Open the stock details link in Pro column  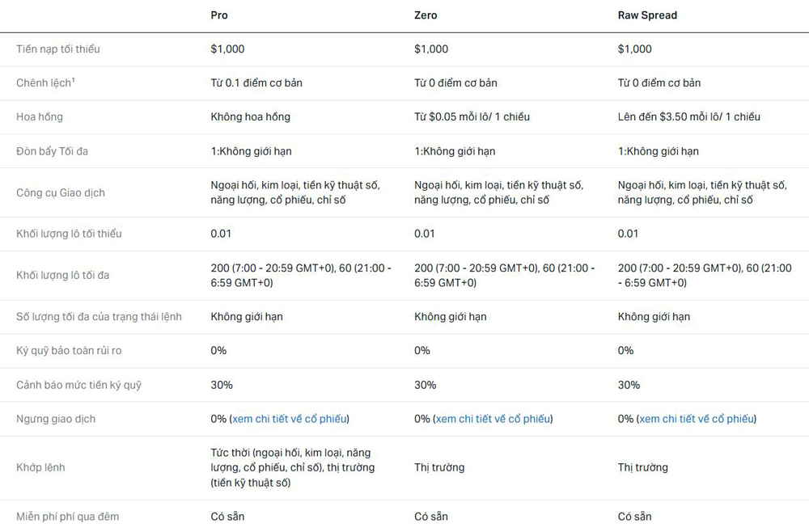[290, 419]
